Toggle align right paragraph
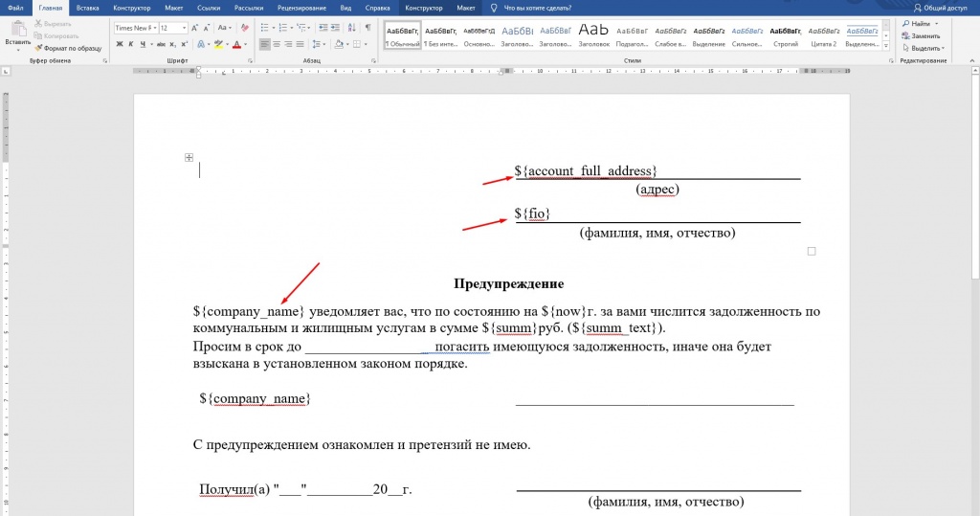 pos(288,44)
